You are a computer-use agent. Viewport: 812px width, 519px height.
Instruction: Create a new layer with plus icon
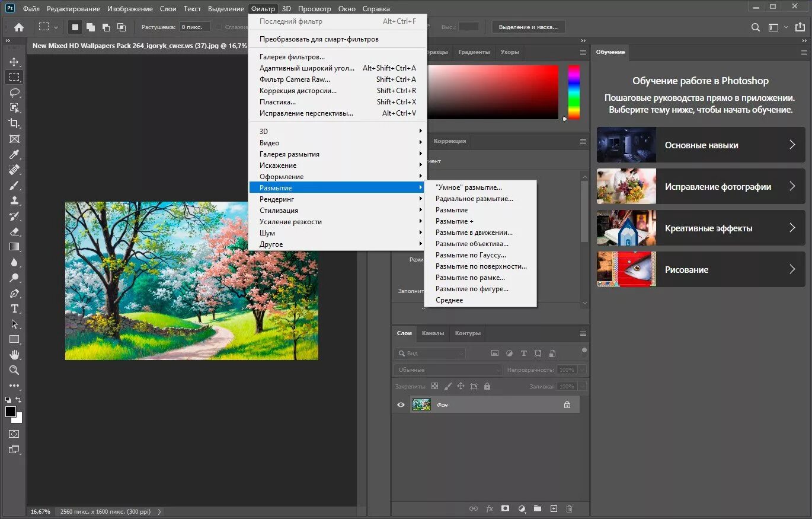pyautogui.click(x=554, y=509)
